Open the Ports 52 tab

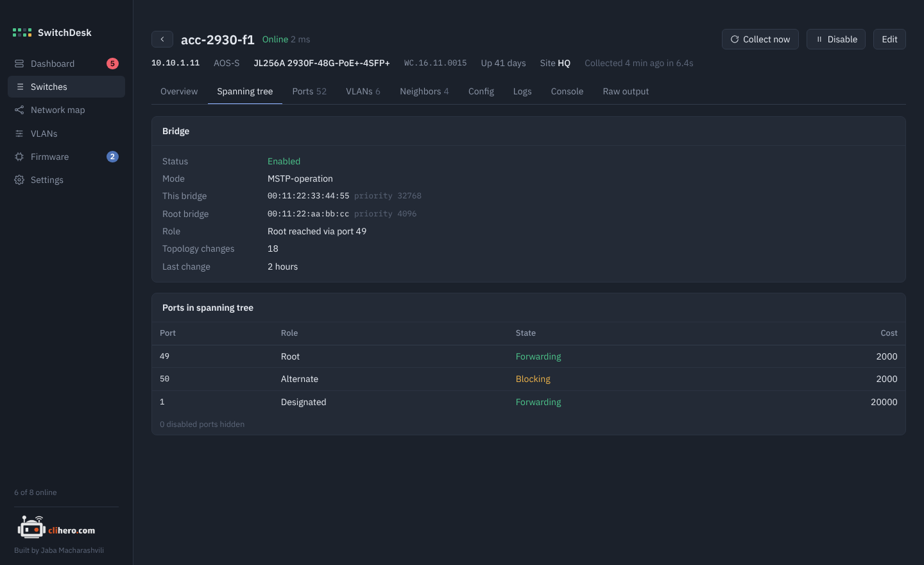309,91
